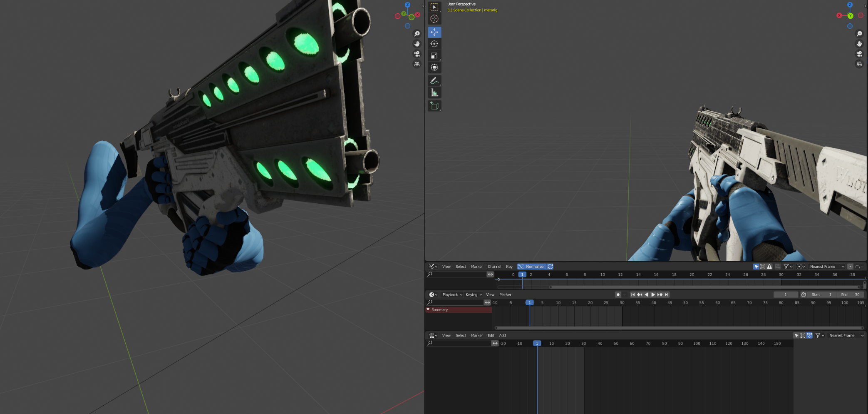Jump to first frame of playback

[633, 294]
